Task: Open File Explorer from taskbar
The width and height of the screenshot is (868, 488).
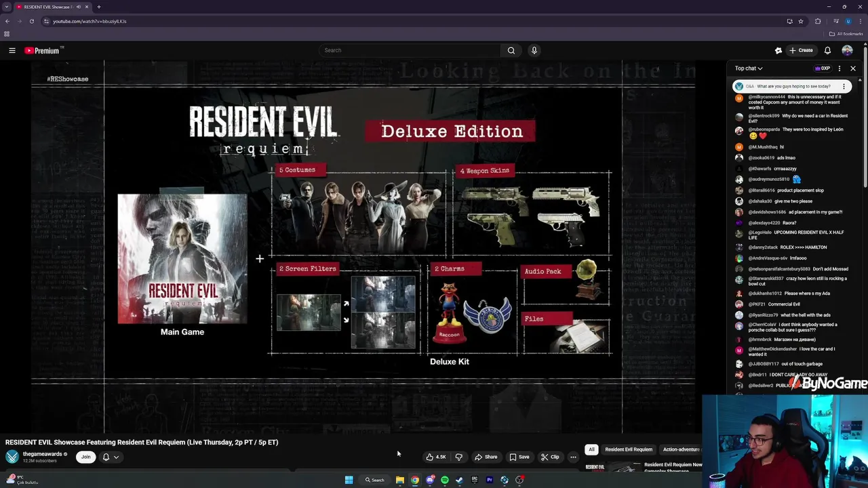Action: pos(400,480)
